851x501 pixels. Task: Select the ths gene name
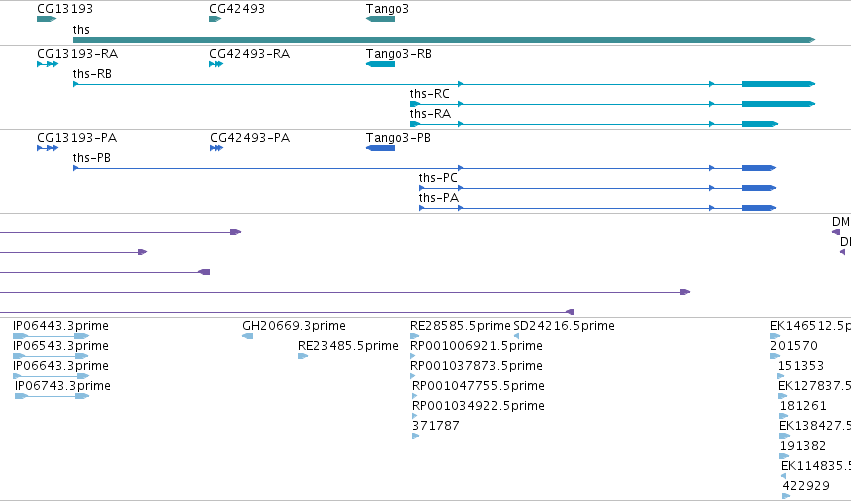pyautogui.click(x=81, y=29)
